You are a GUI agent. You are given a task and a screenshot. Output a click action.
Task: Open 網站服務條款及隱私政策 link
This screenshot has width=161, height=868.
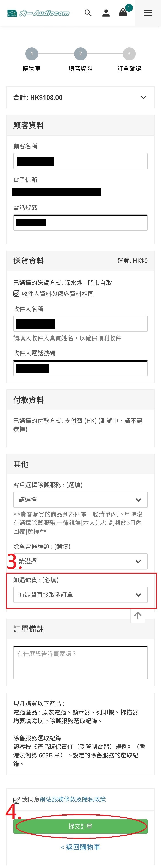[73, 799]
